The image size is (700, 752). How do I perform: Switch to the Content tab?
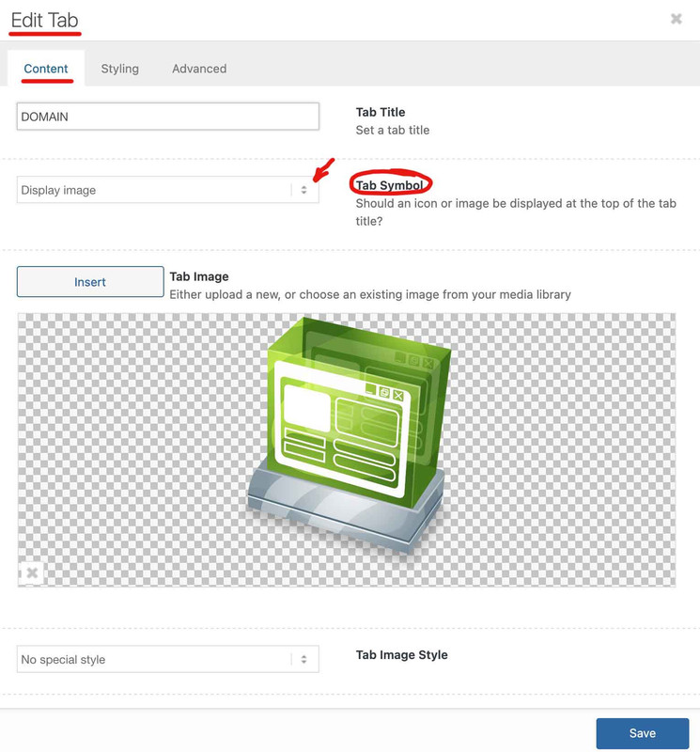(x=46, y=69)
